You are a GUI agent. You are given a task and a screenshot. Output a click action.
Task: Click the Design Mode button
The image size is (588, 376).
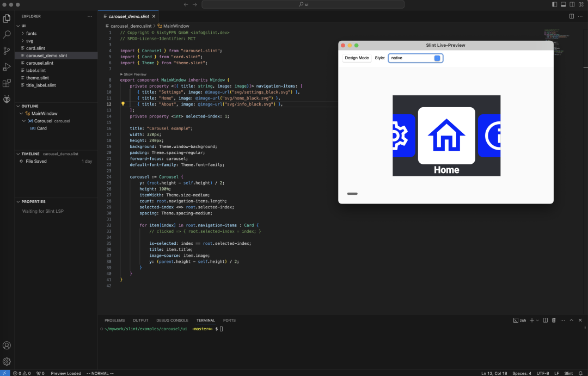coord(357,58)
